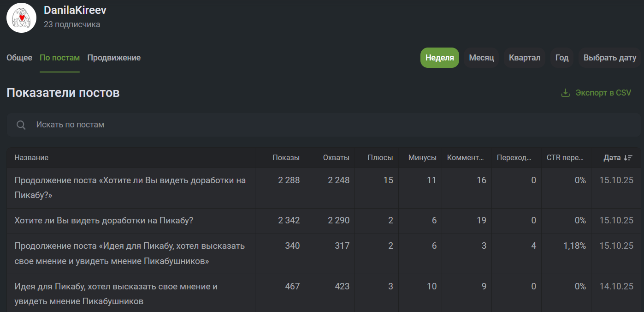Open post Хотите ли Вы видеть доработки на Пикабу?

click(104, 221)
